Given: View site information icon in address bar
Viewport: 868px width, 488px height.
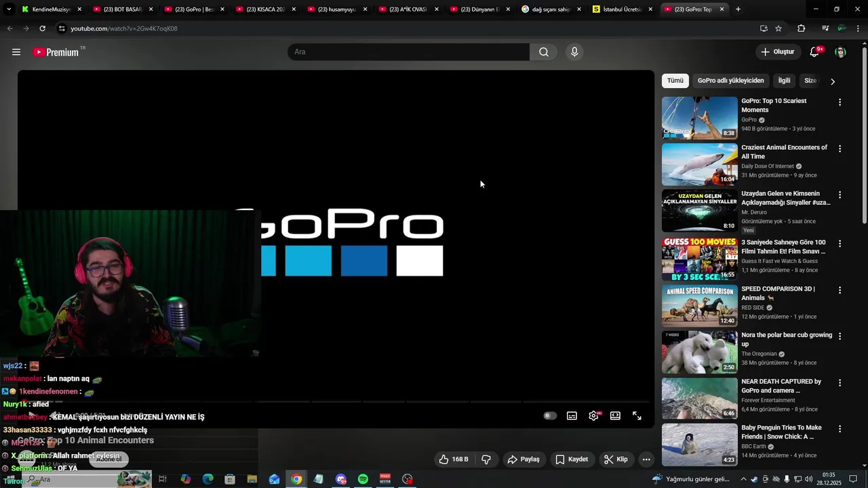Looking at the screenshot, I should [62, 28].
